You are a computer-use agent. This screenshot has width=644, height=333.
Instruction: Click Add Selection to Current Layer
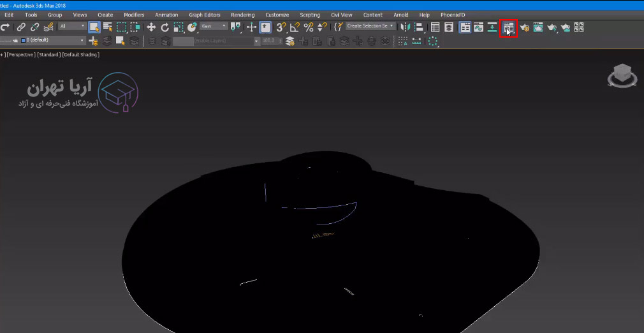click(x=107, y=41)
